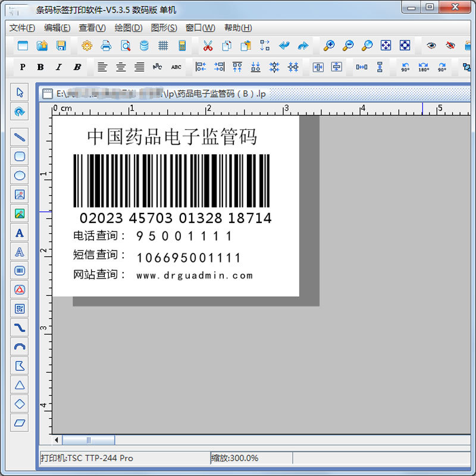Align text left
This screenshot has width=476, height=476.
coord(102,67)
